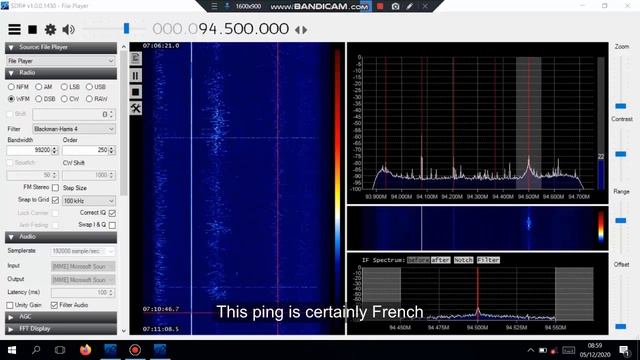Click the Notch button in IF Spectrum
The image size is (640, 360).
[x=463, y=260]
